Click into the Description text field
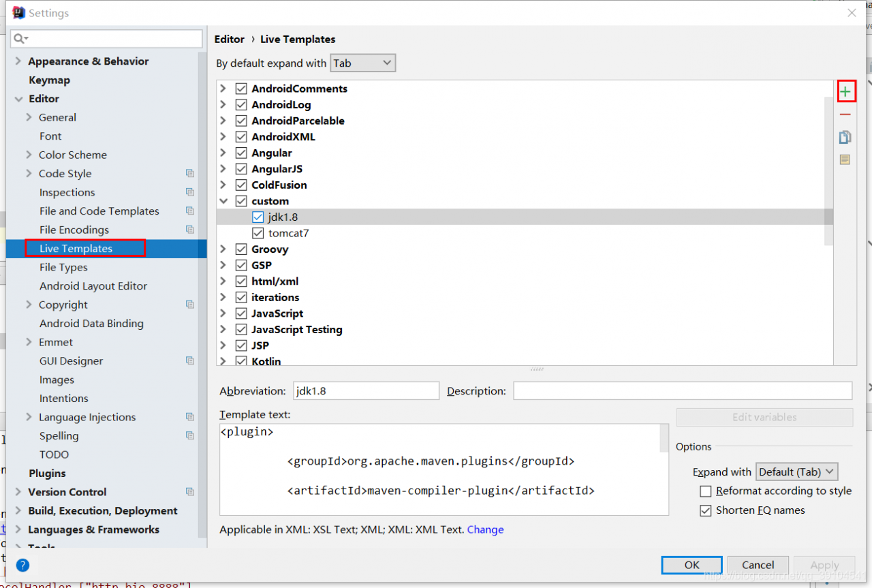Viewport: 872px width, 588px height. 683,391
